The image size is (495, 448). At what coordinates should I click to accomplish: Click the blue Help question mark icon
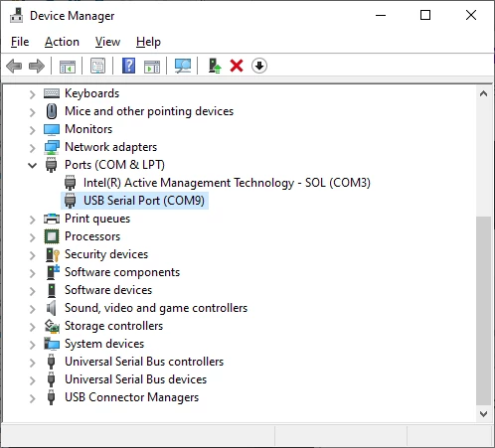pyautogui.click(x=128, y=66)
